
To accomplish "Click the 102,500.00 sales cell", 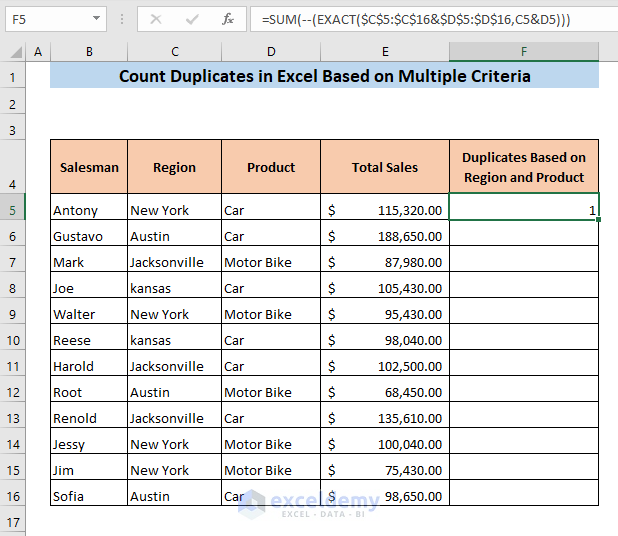I will point(385,363).
